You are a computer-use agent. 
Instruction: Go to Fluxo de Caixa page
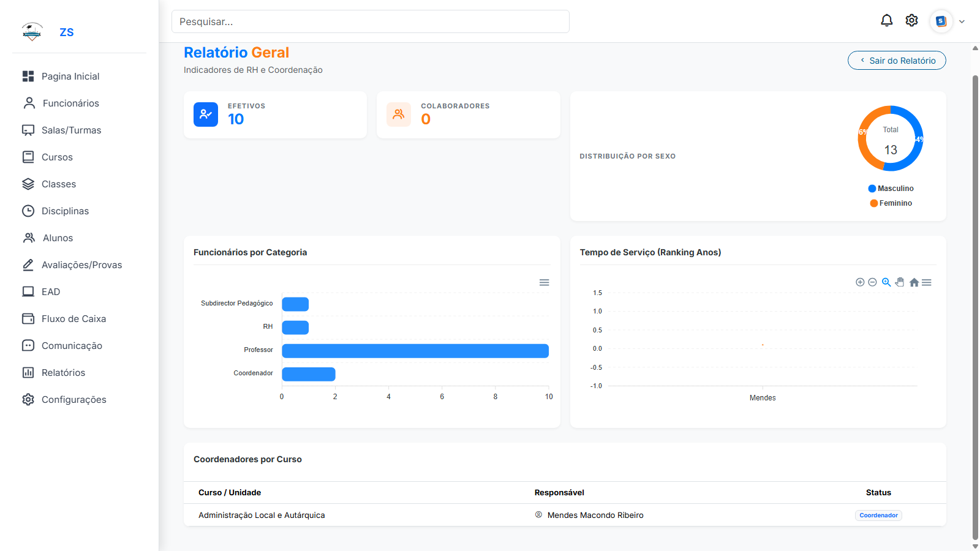tap(73, 319)
